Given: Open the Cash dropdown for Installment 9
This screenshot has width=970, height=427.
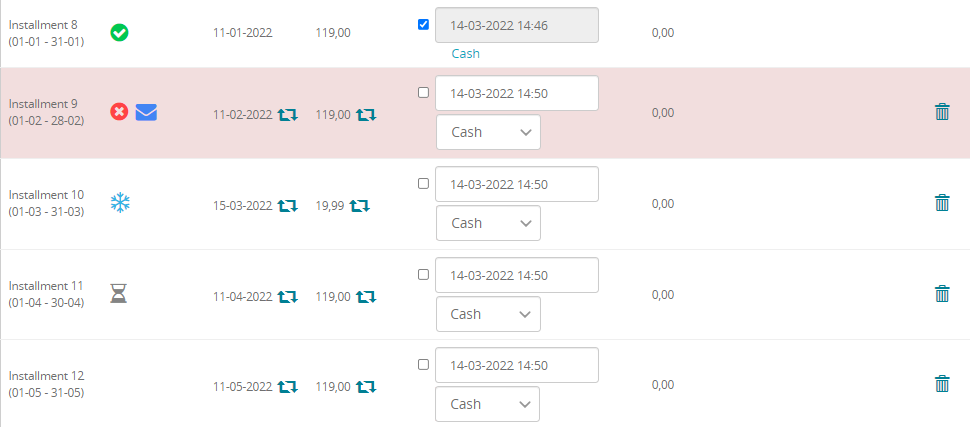Looking at the screenshot, I should (488, 132).
